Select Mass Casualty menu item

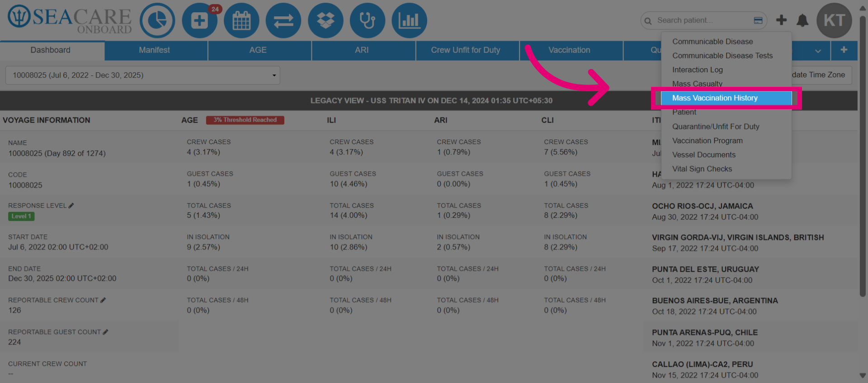726,84
